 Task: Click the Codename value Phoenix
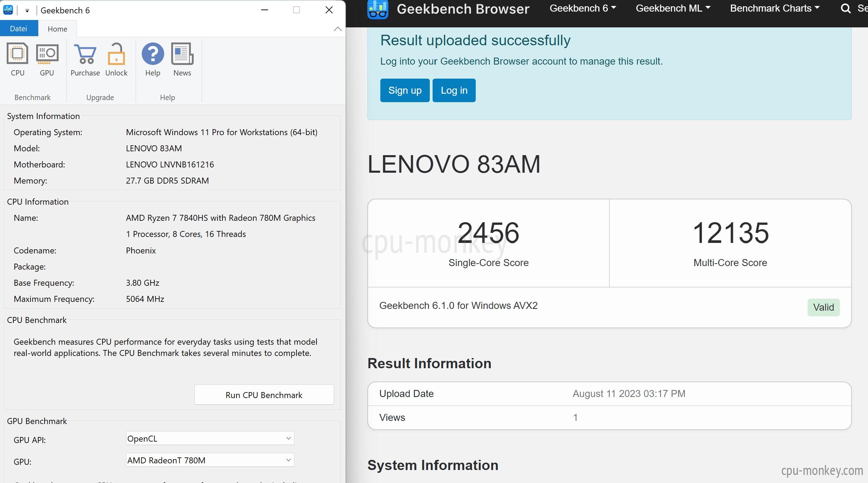tap(141, 250)
